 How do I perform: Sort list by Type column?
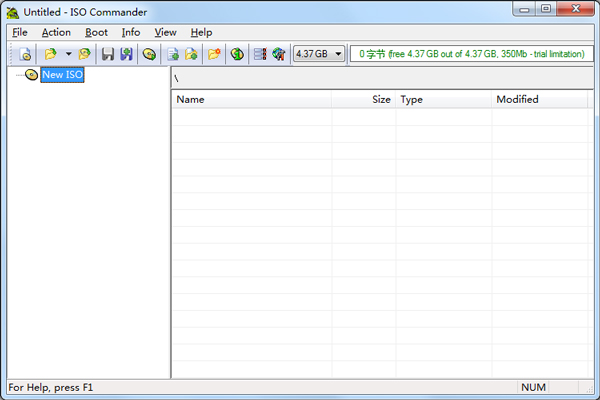click(444, 100)
